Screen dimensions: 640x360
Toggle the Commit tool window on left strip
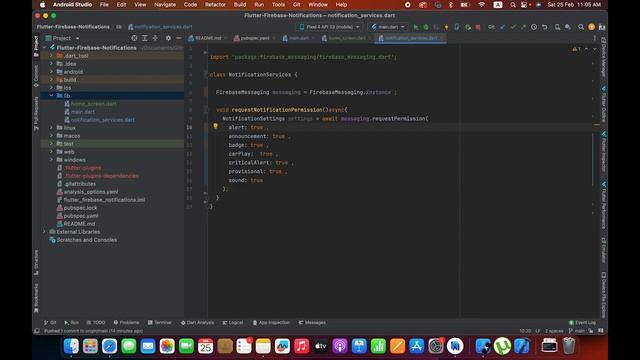[x=36, y=76]
